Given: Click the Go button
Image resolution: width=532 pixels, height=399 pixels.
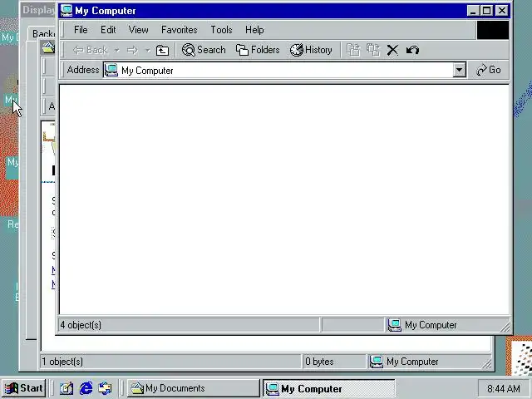Looking at the screenshot, I should pyautogui.click(x=489, y=70).
